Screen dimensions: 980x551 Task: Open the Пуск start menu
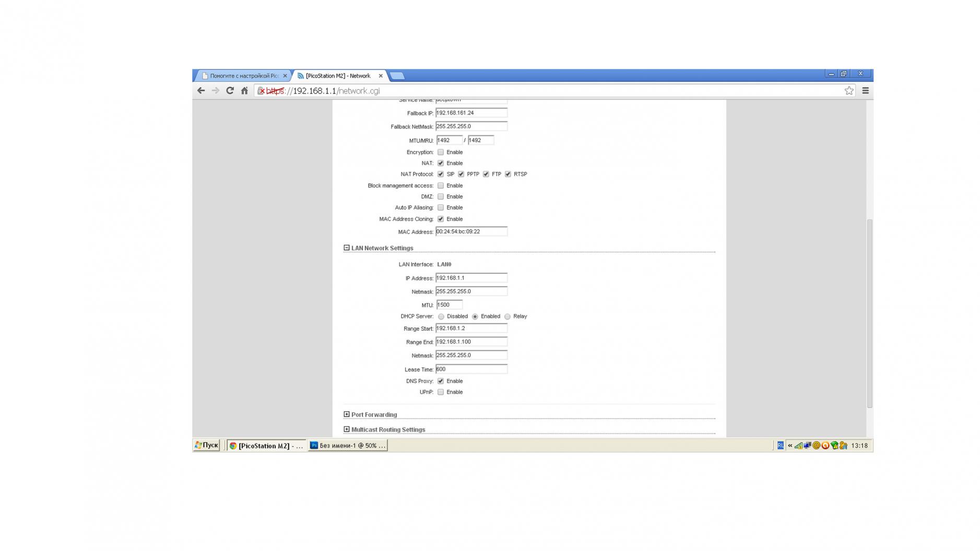point(207,446)
